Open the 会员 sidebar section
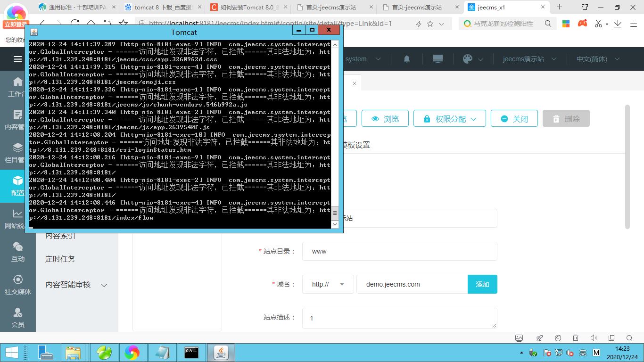 tap(18, 318)
